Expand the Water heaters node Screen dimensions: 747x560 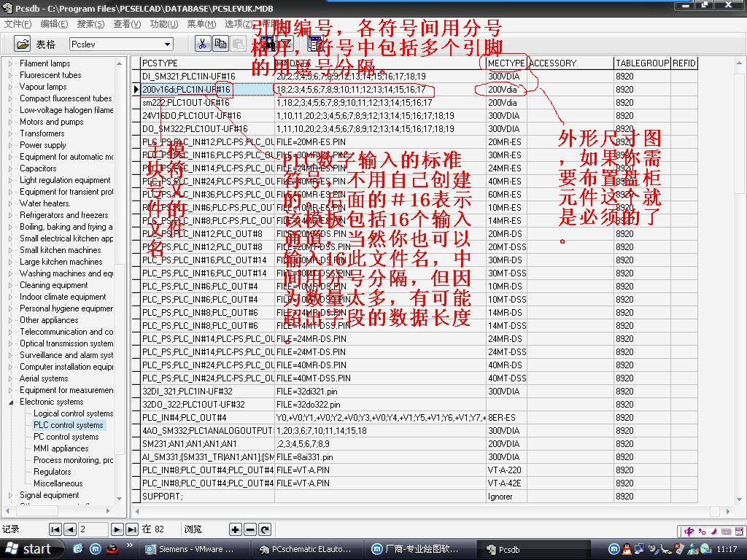10,203
